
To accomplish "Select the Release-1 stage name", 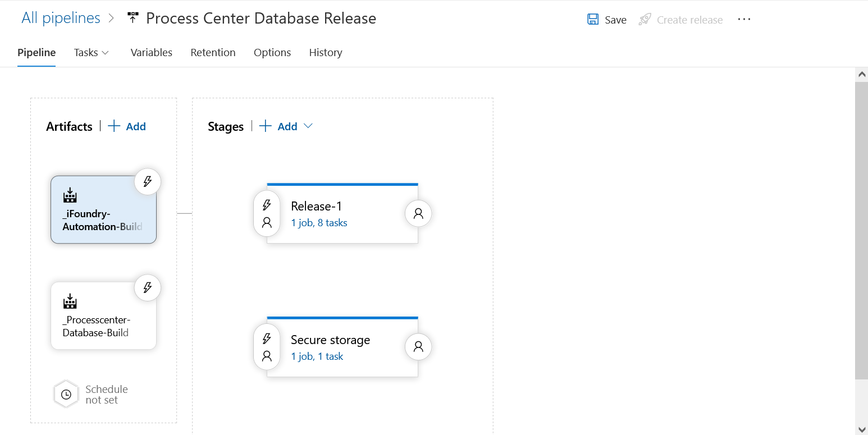I will coord(317,206).
